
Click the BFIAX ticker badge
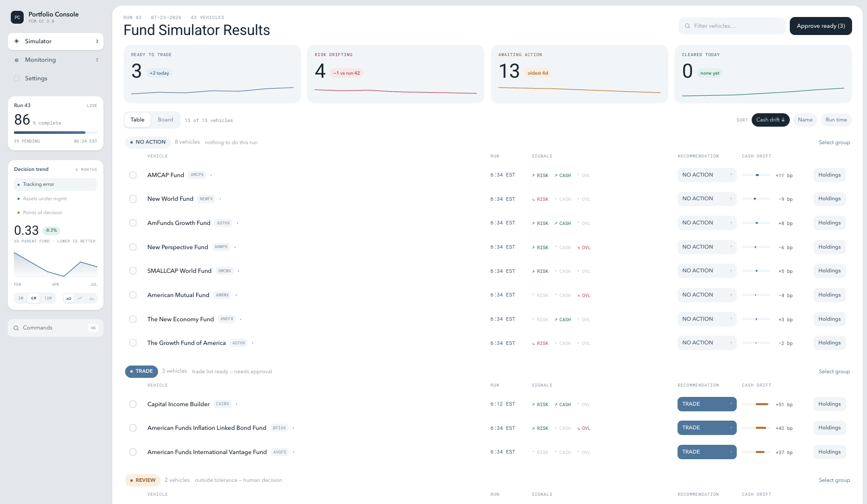coord(279,428)
